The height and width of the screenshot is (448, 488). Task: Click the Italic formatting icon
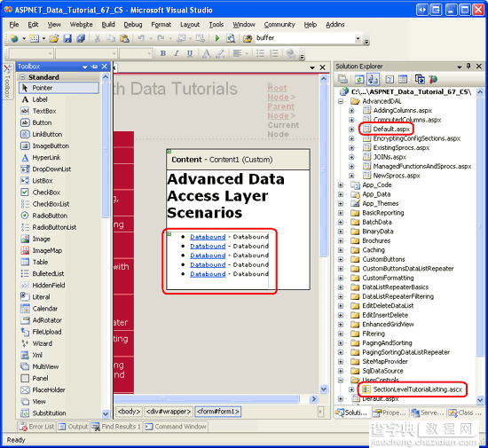(177, 53)
